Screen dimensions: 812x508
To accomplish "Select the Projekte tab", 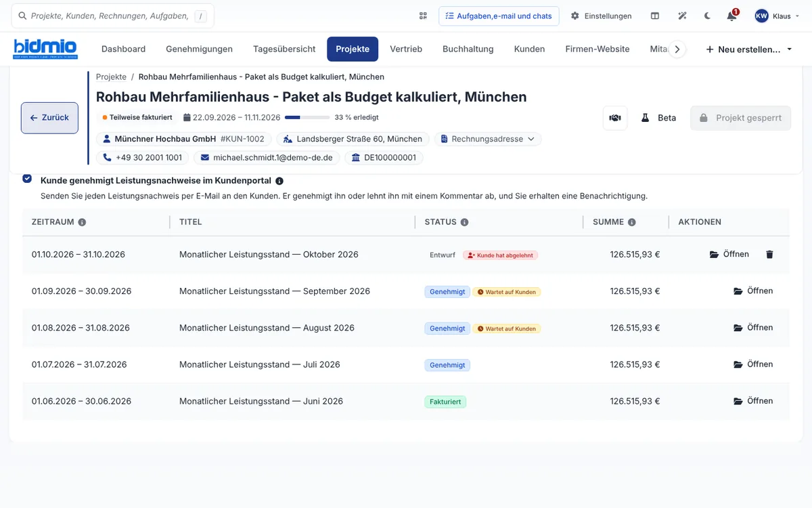I will tap(353, 49).
